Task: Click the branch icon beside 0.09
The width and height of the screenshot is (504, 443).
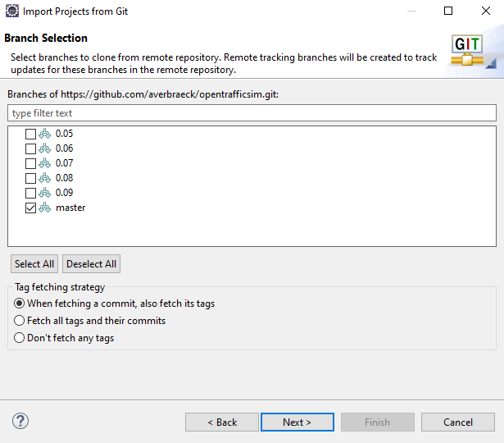Action: 45,193
